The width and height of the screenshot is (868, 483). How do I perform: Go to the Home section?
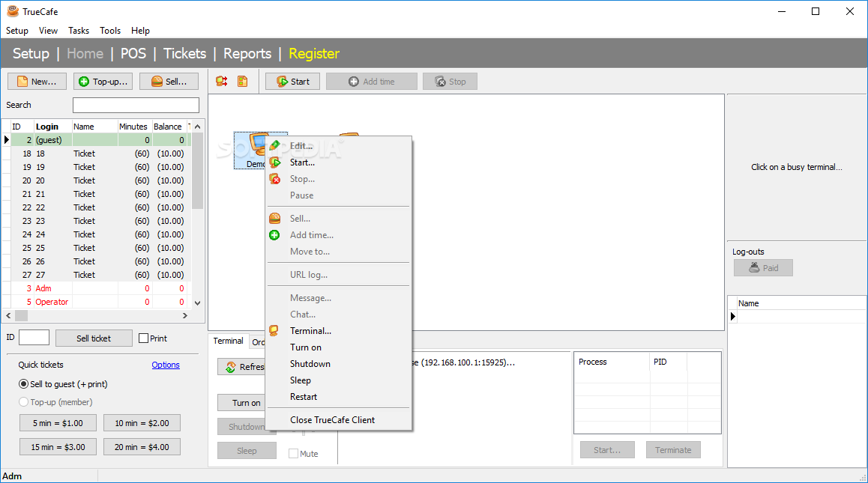85,54
